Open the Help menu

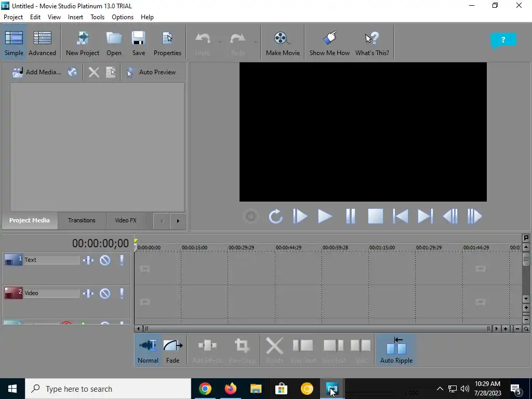coord(147,17)
